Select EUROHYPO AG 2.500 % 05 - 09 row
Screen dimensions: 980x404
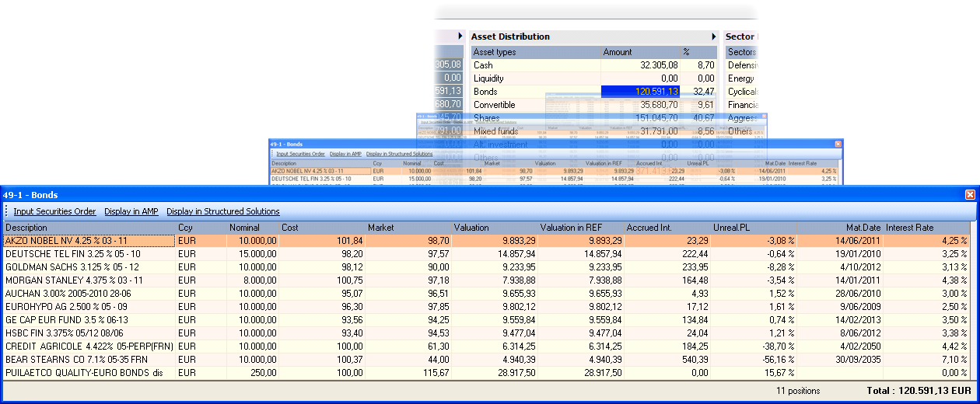pyautogui.click(x=487, y=307)
